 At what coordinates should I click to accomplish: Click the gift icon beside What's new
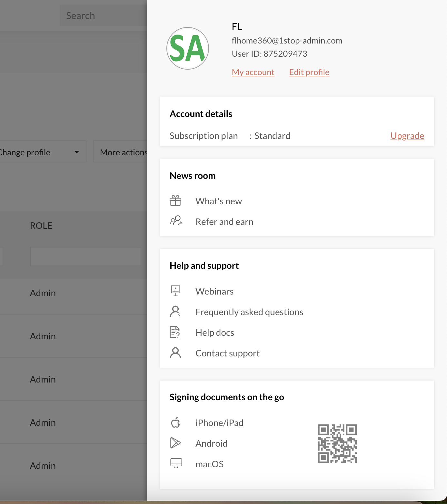[175, 201]
